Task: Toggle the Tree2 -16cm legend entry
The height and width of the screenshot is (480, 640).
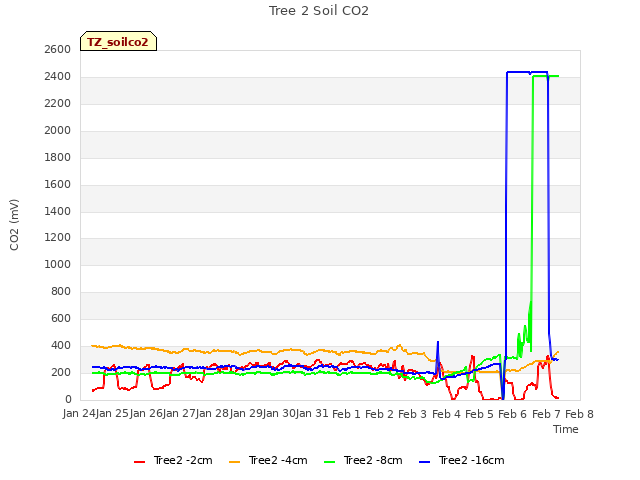Action: [462, 460]
